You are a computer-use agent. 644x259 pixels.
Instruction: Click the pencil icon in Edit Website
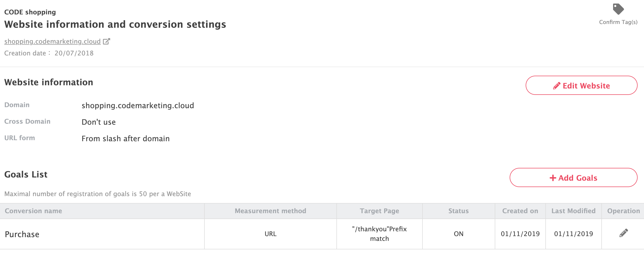click(x=557, y=86)
